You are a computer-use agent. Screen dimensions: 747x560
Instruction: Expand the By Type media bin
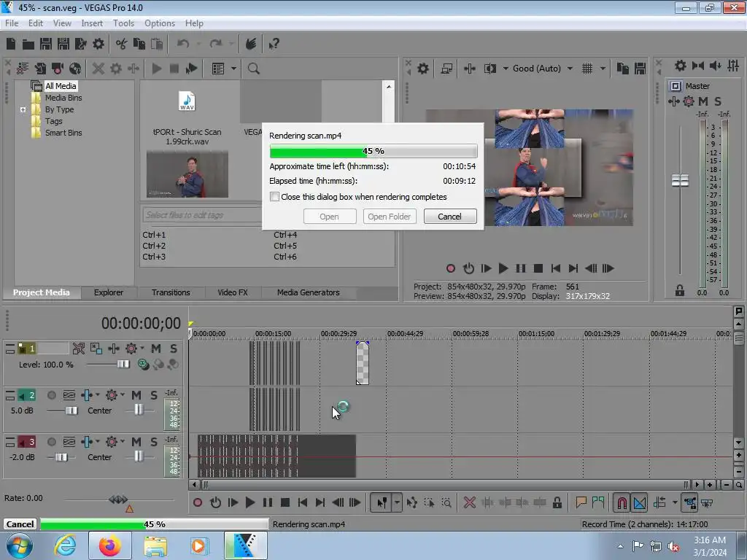click(x=23, y=109)
